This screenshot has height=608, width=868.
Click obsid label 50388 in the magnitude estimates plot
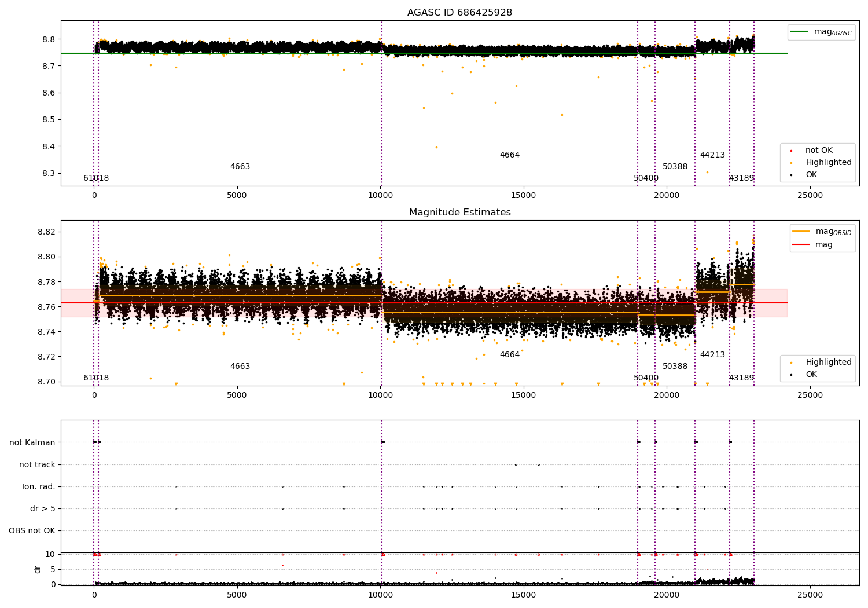675,367
